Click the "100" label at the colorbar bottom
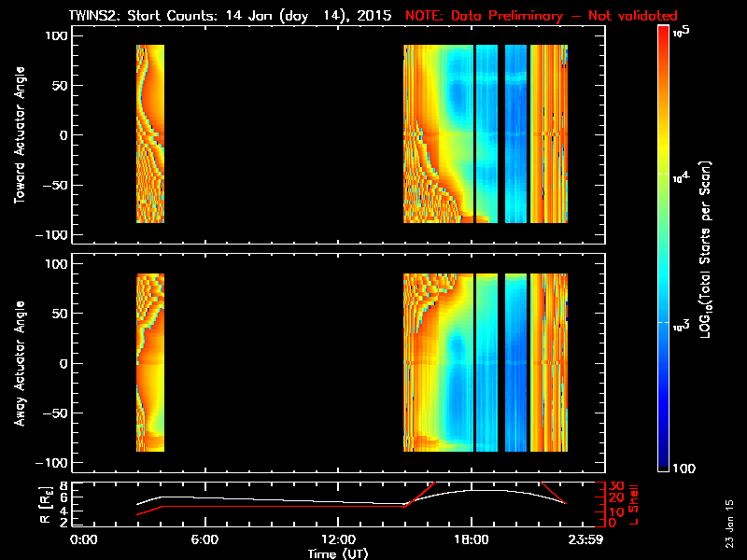747x560 pixels. 684,469
